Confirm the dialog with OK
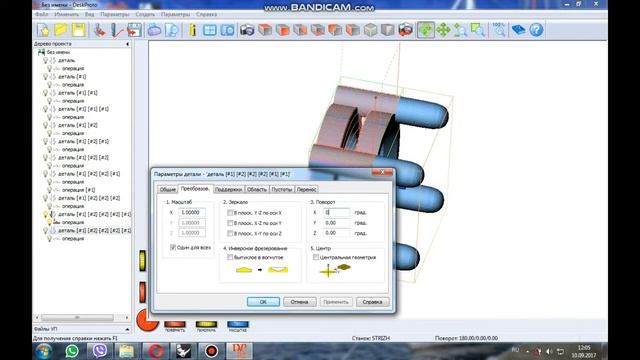Image resolution: width=640 pixels, height=360 pixels. (x=263, y=302)
